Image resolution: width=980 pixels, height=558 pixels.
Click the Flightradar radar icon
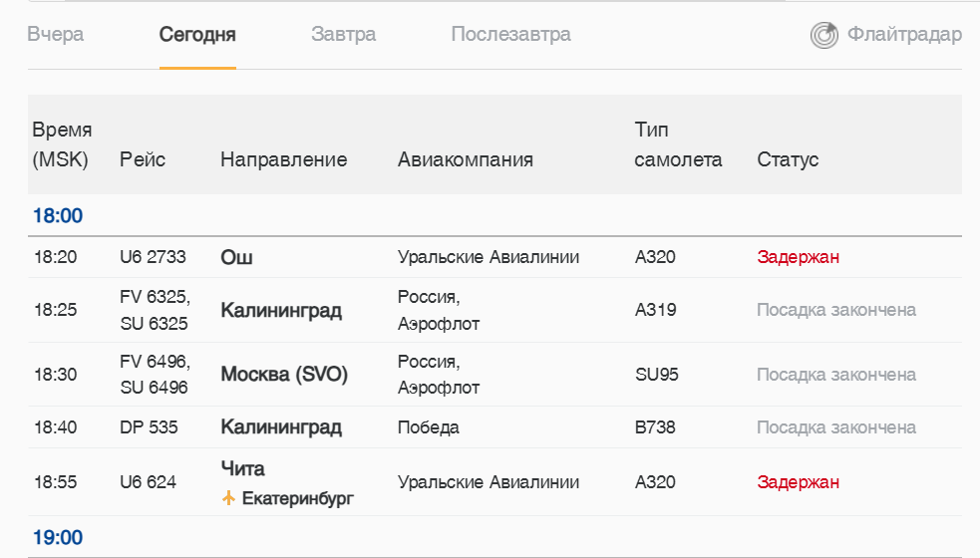tap(824, 36)
